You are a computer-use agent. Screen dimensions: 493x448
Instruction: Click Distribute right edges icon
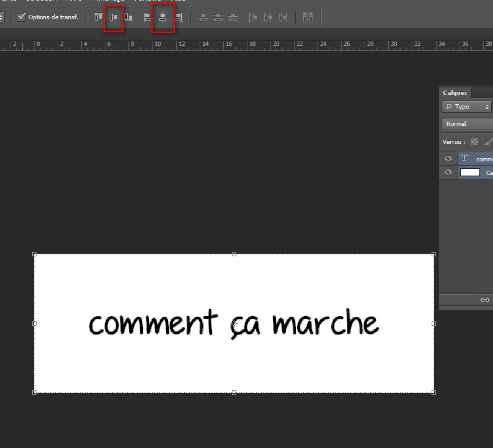click(x=283, y=17)
